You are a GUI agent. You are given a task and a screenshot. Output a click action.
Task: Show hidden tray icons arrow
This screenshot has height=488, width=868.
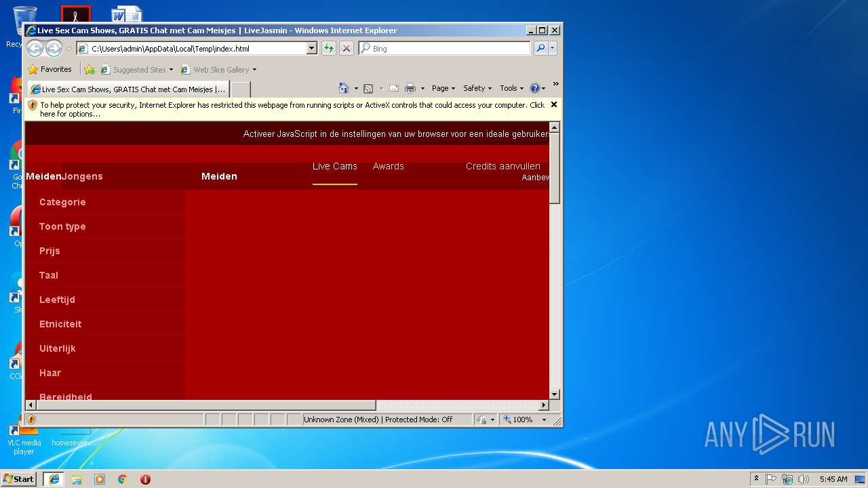click(756, 479)
